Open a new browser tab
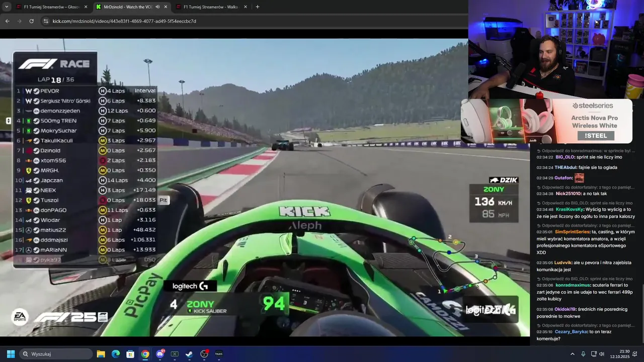Screen dimensions: 644x362 (x=258, y=7)
